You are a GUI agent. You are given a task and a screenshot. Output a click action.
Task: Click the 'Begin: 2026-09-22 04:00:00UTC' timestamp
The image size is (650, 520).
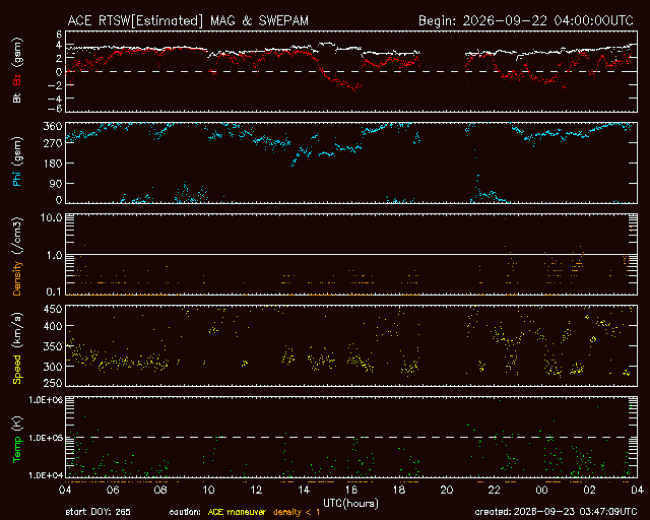point(526,21)
